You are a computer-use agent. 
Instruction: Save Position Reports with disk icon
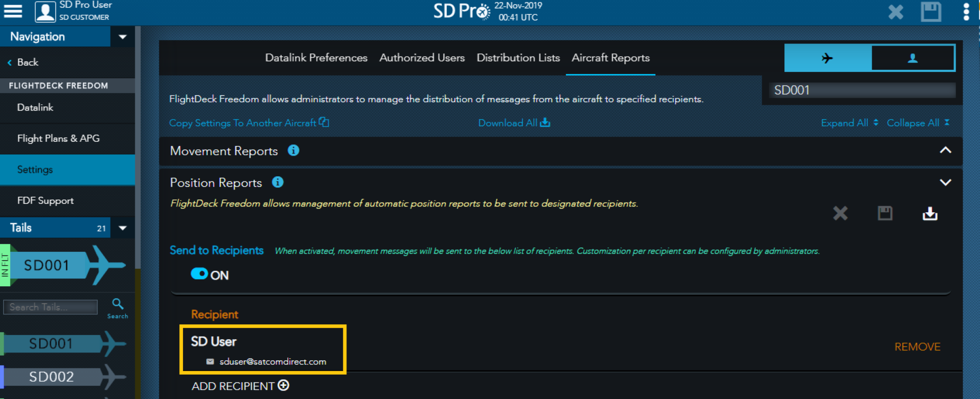point(885,213)
